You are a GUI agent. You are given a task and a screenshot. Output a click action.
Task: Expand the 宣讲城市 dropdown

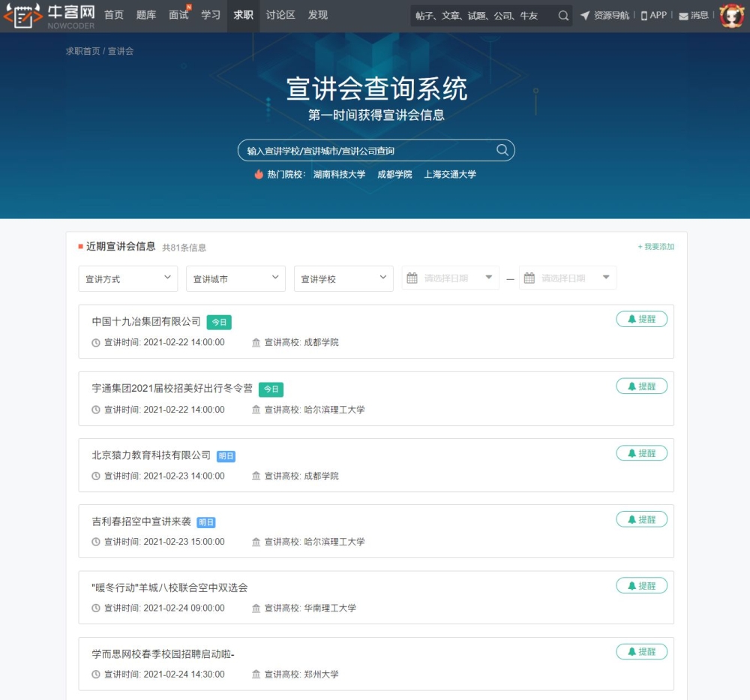click(x=235, y=278)
